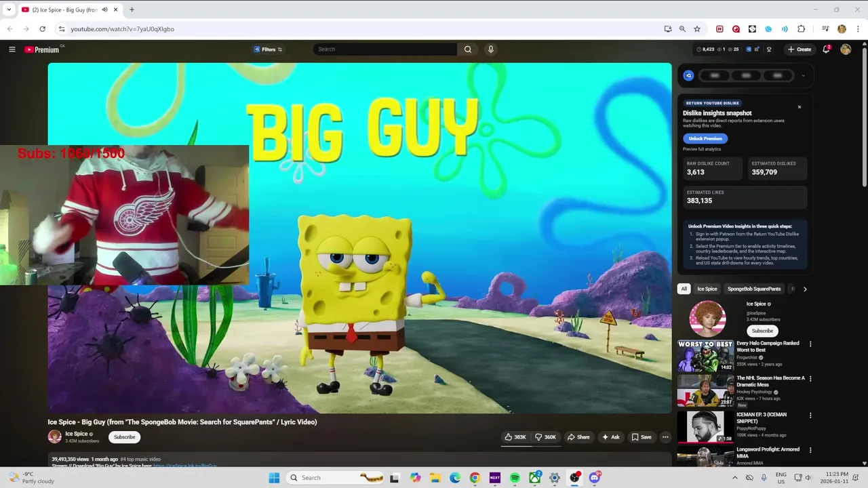Subscribe to Ice Spice below video title
Image resolution: width=868 pixels, height=488 pixels.
tap(124, 437)
